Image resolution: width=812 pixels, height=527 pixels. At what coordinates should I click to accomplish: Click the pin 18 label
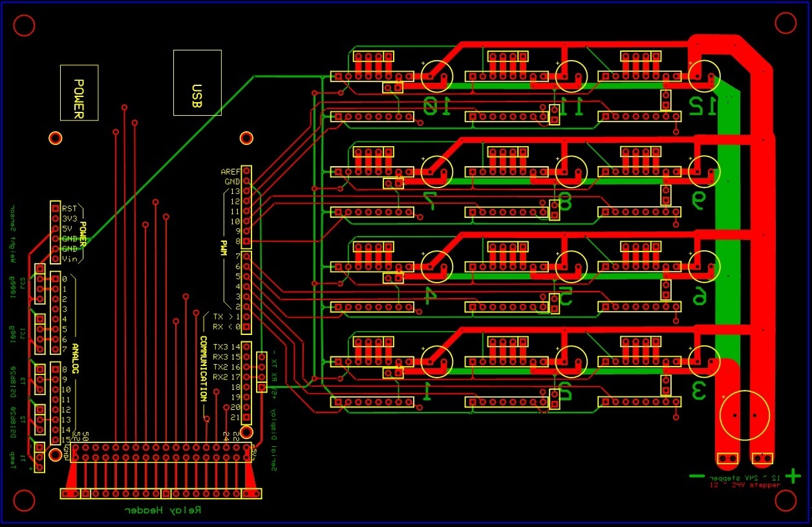click(235, 387)
